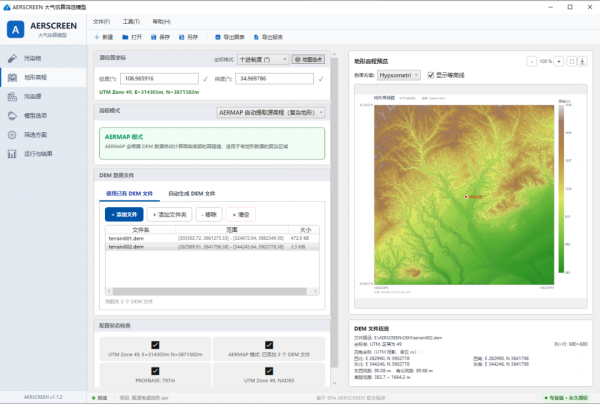The image size is (600, 404).
Task: Click the AERSCREEN v1.1.2 version label
Action: click(x=43, y=397)
